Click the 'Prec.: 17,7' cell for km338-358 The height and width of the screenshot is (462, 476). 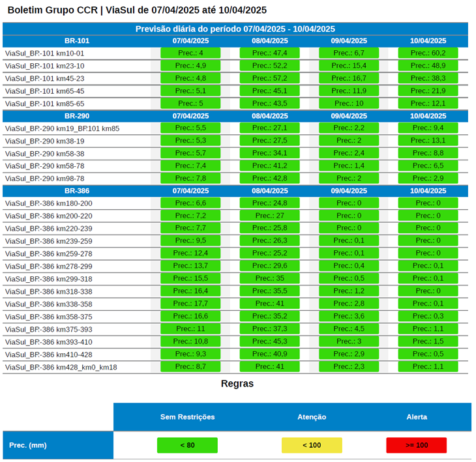pos(190,304)
